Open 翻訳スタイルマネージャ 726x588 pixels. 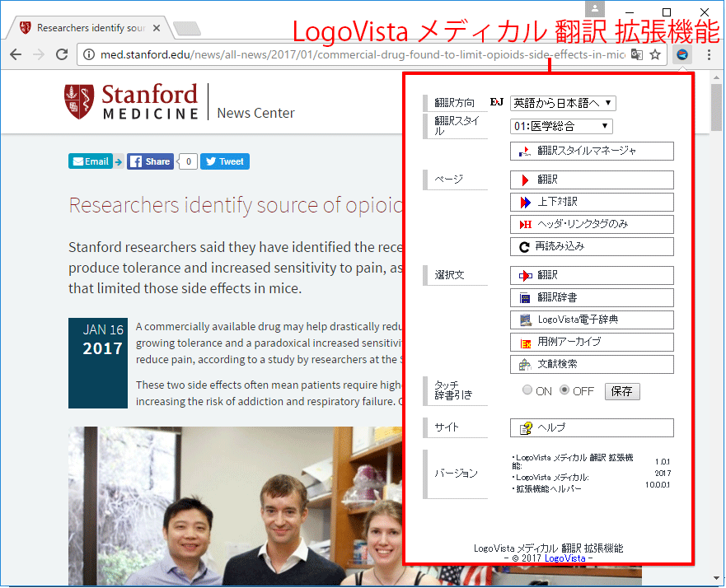pos(592,151)
